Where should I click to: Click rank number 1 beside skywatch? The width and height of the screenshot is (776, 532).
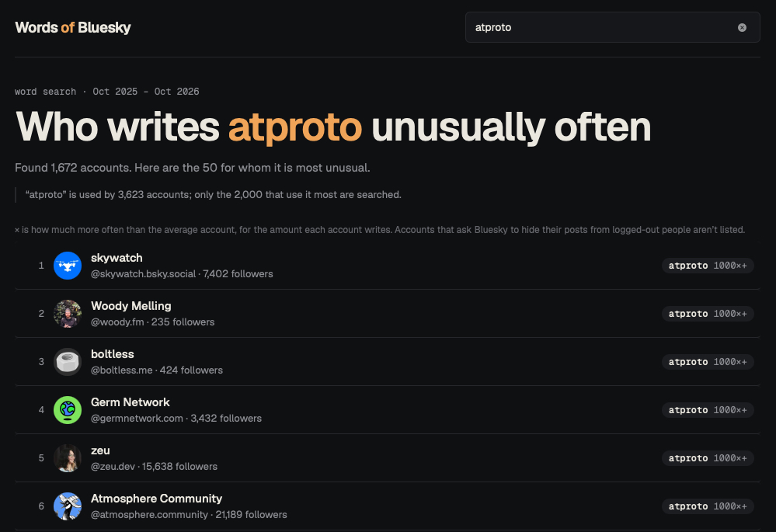[41, 266]
